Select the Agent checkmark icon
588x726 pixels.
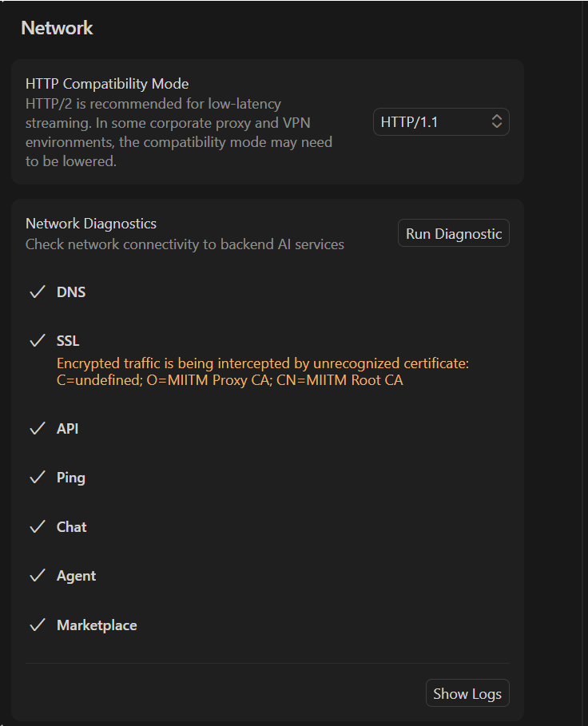click(37, 576)
